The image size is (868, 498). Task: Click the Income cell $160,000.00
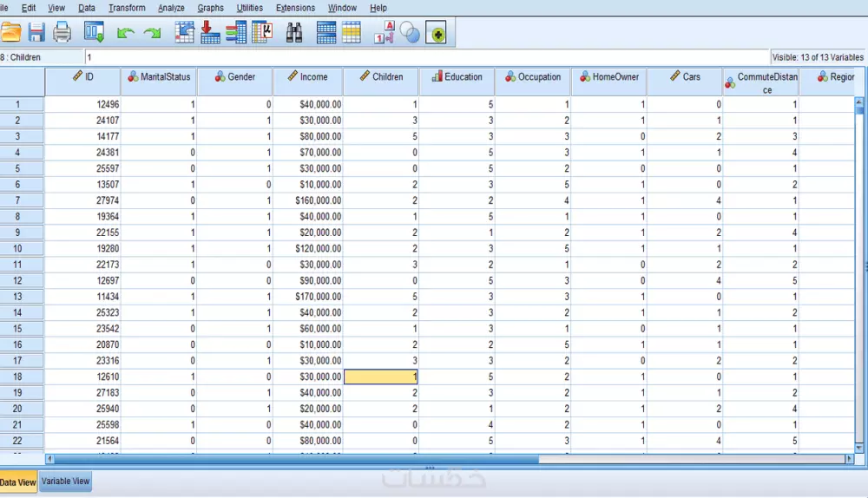click(x=308, y=200)
